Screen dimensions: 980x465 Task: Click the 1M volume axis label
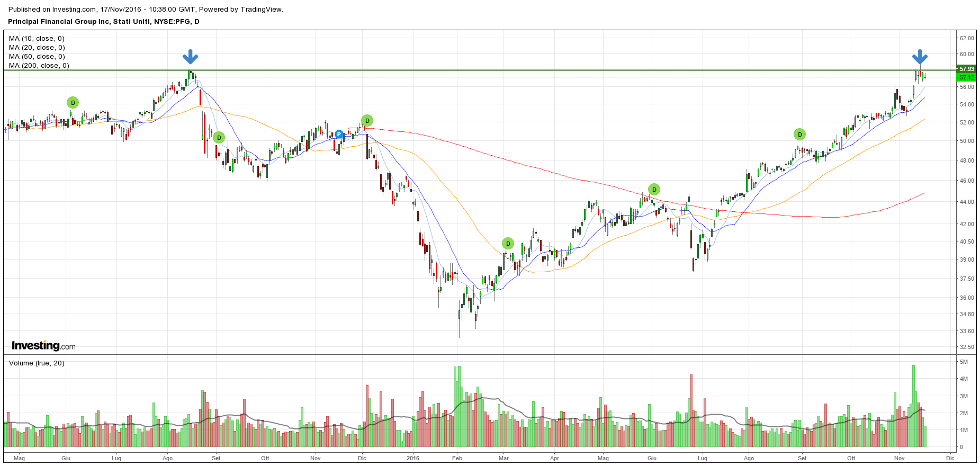(964, 430)
